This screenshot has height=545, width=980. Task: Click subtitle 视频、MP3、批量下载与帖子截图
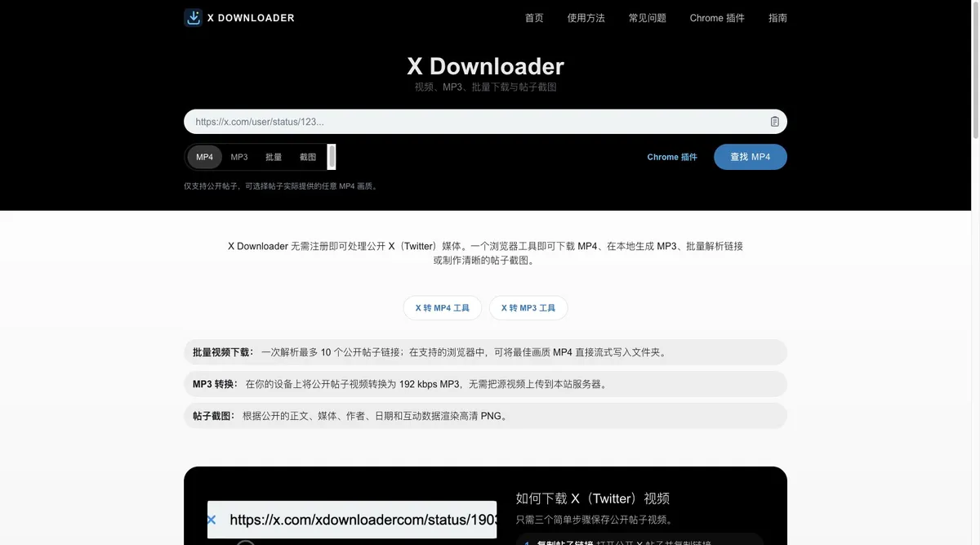click(485, 87)
